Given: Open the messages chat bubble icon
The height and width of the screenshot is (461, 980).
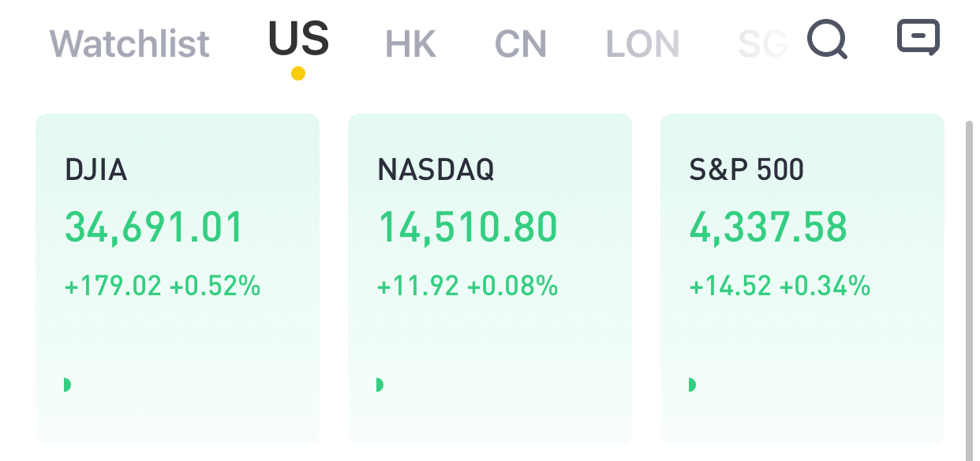Looking at the screenshot, I should [x=918, y=37].
